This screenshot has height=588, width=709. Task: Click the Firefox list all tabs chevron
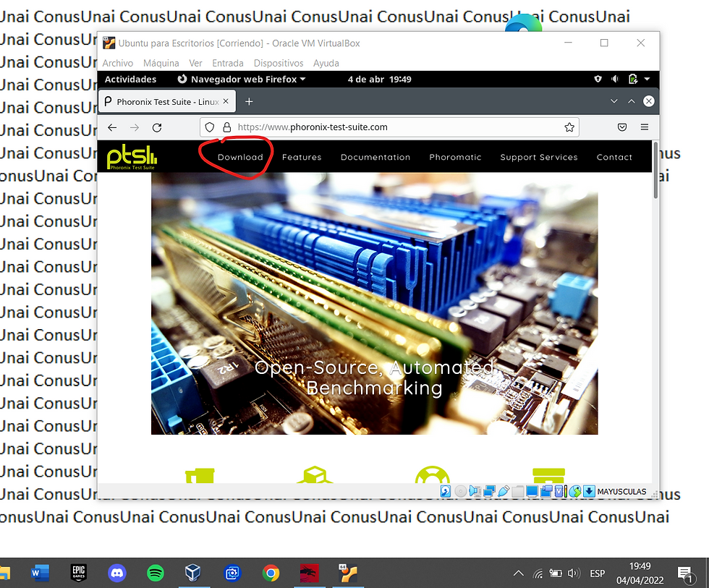[x=614, y=101]
